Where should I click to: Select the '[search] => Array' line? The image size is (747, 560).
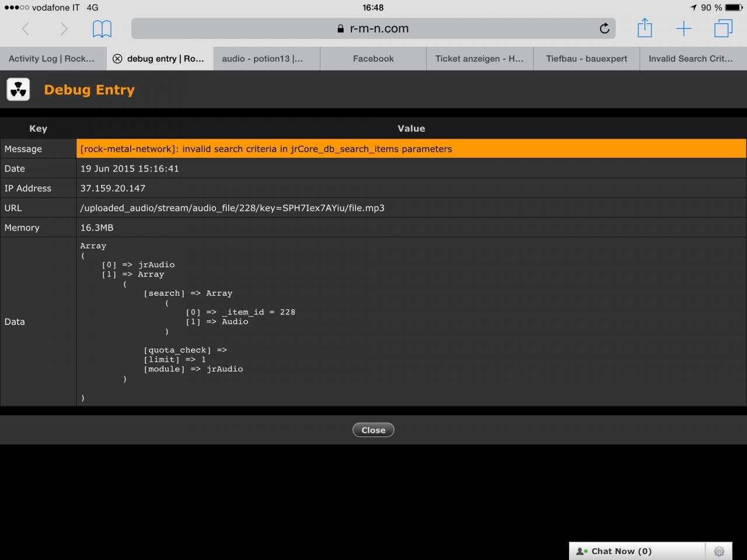[x=188, y=293]
